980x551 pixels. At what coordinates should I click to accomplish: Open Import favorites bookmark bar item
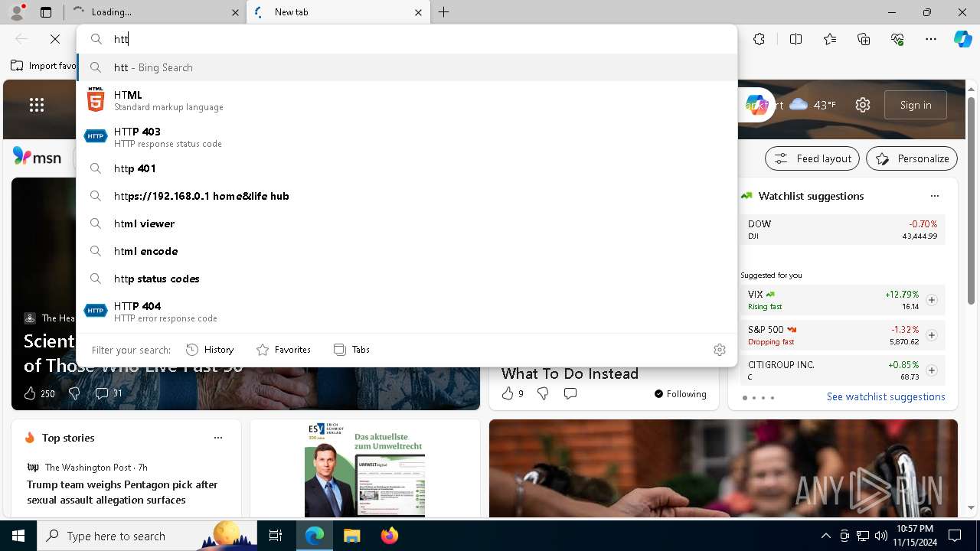pos(44,66)
